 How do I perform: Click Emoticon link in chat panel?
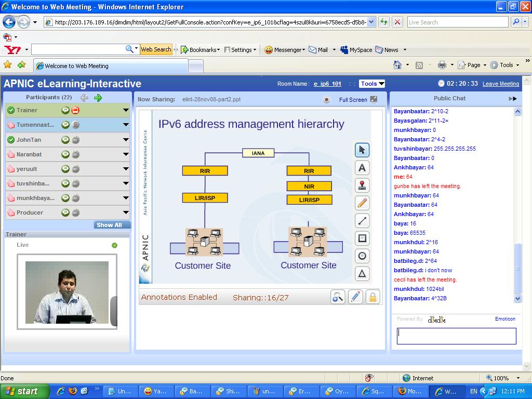pos(505,319)
